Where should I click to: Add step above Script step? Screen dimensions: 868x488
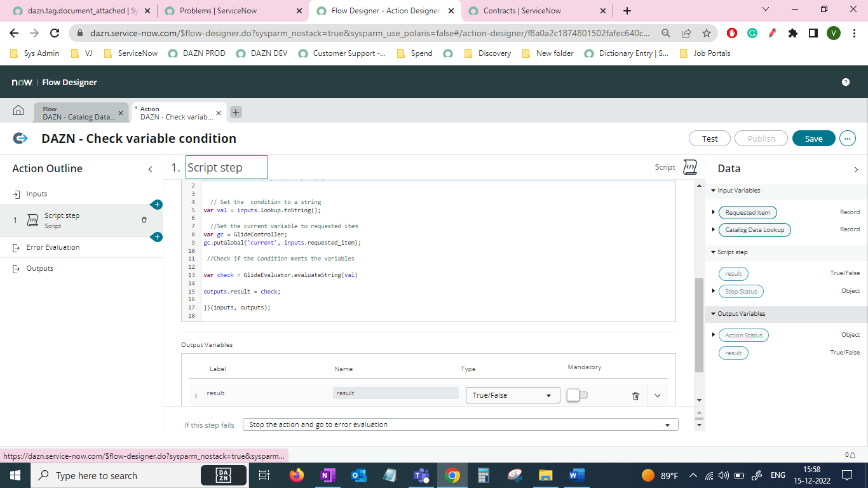click(x=157, y=205)
